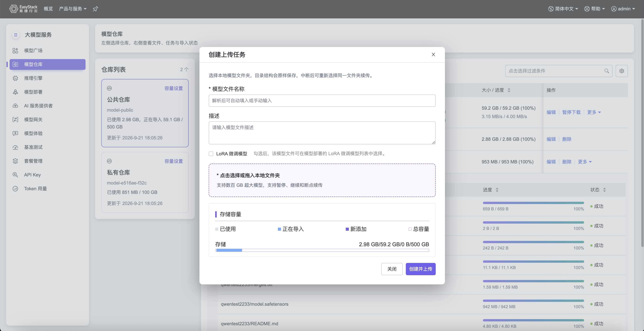This screenshot has height=331, width=644.
Task: Open table settings gear icon
Action: [x=622, y=71]
